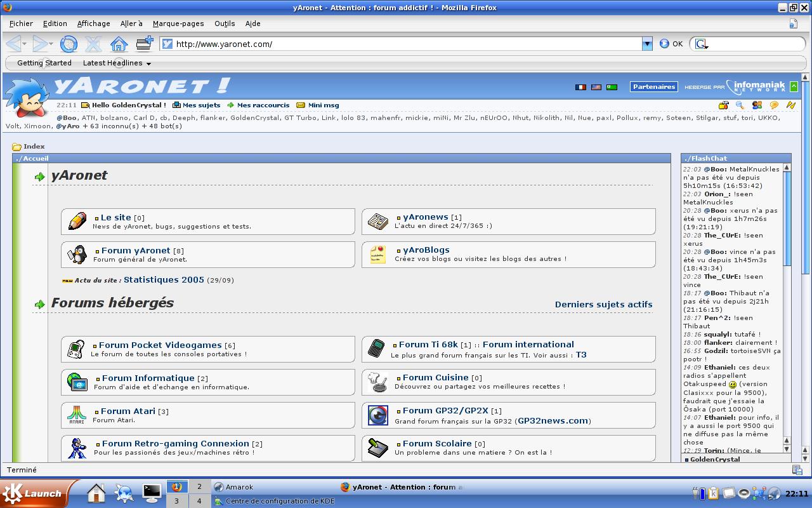The width and height of the screenshot is (812, 508).
Task: Open a new tab with toolbar icon
Action: 145,43
